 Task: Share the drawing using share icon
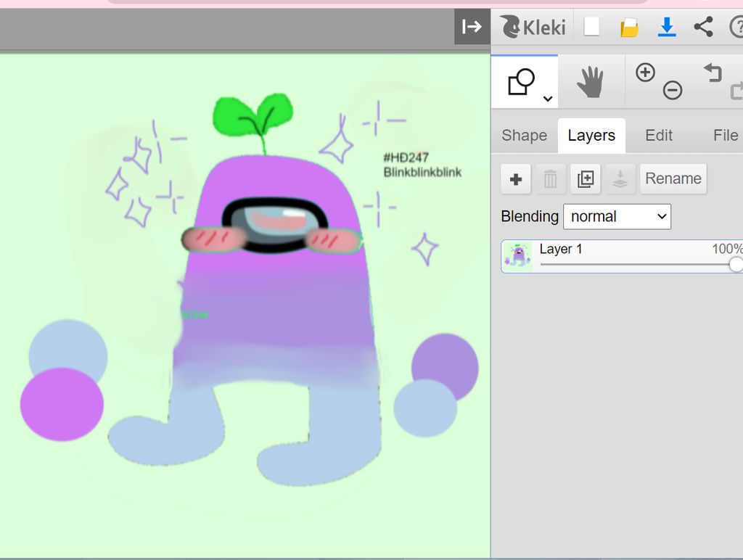click(x=704, y=27)
